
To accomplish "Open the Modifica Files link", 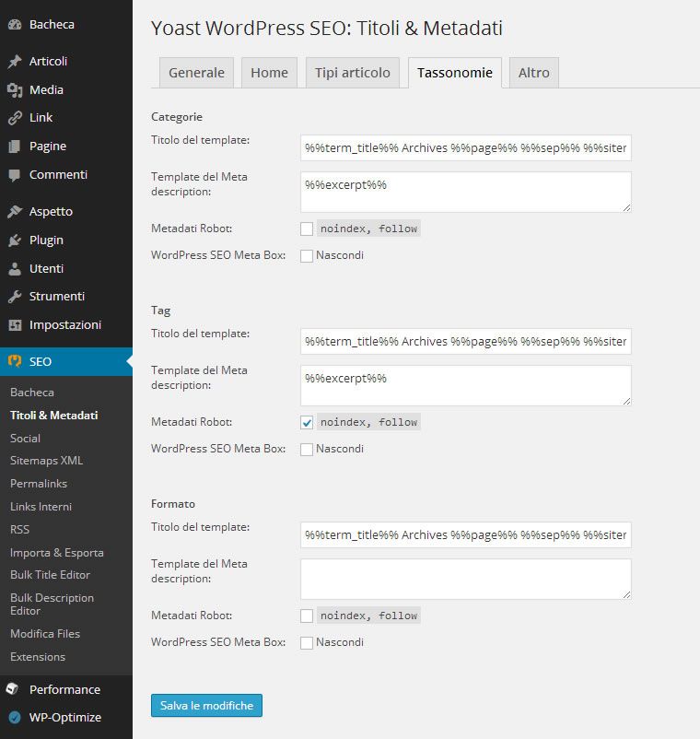I will (45, 634).
